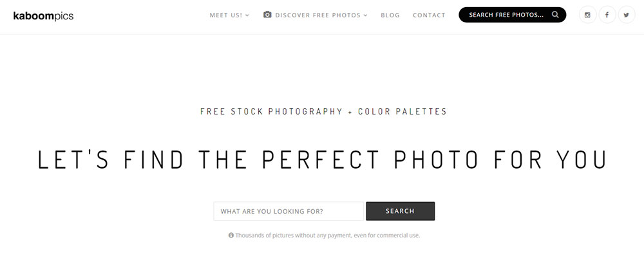644x269 pixels.
Task: Click the magnifier icon in the header search pill
Action: point(555,15)
